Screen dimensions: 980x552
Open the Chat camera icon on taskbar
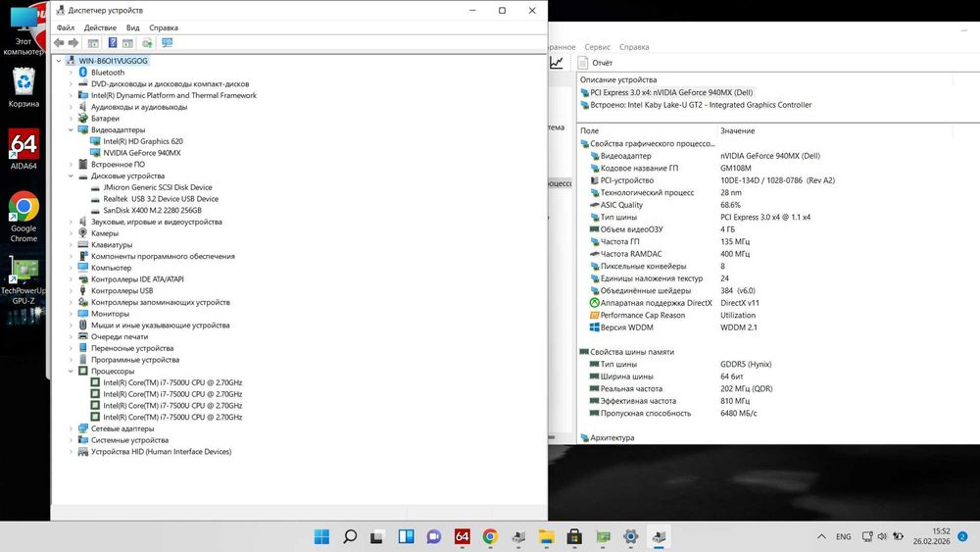[434, 536]
